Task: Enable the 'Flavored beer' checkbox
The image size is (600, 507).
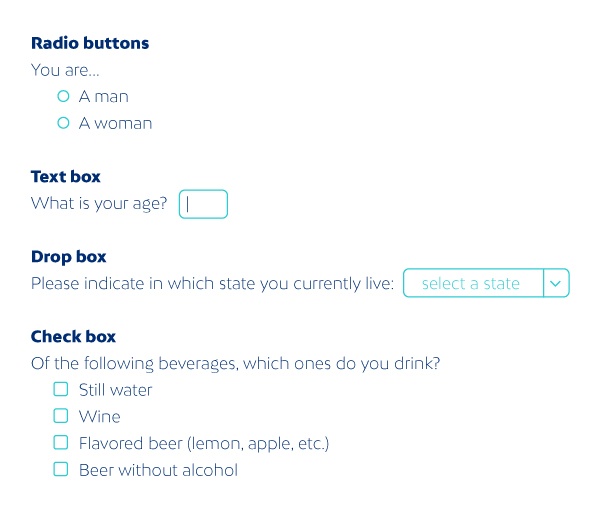Action: point(61,442)
